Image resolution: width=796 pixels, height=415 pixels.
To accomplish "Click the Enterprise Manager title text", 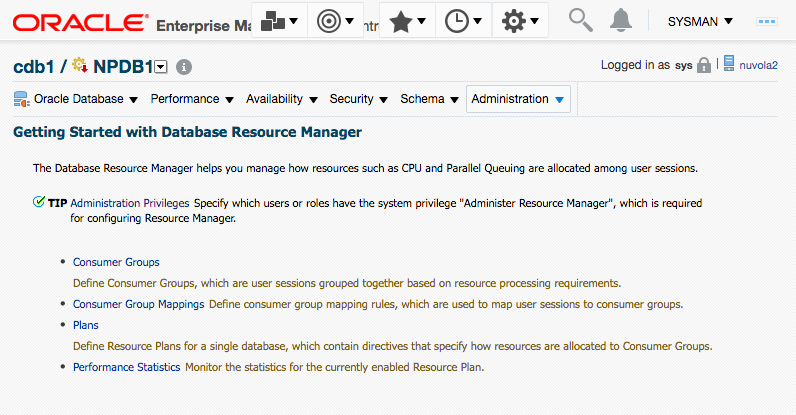I will tap(203, 25).
